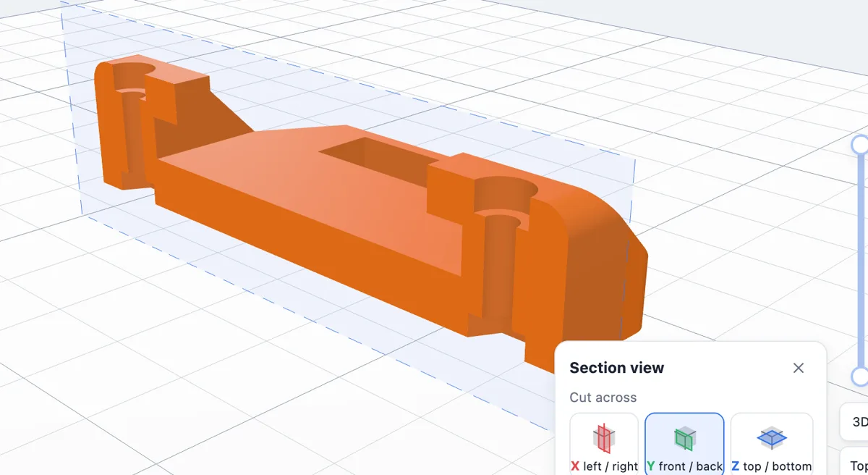Select Z top / bottom cut plane
The image size is (868, 475).
[772, 444]
